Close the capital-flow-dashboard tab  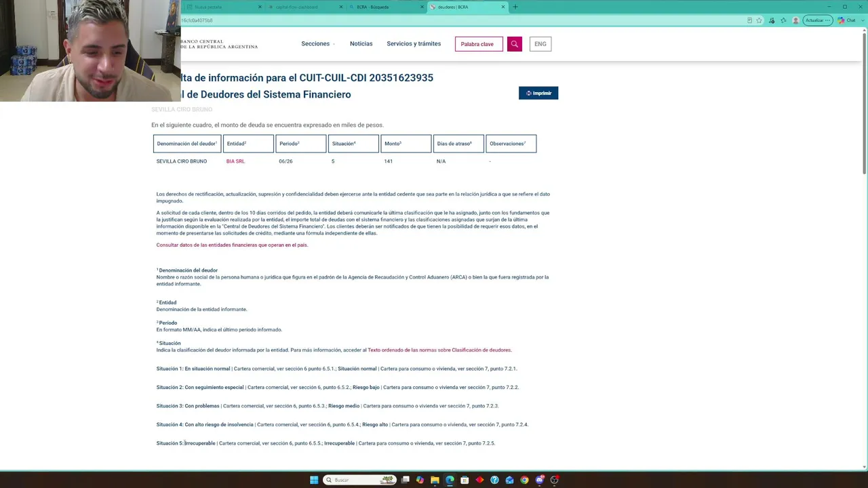coord(341,7)
